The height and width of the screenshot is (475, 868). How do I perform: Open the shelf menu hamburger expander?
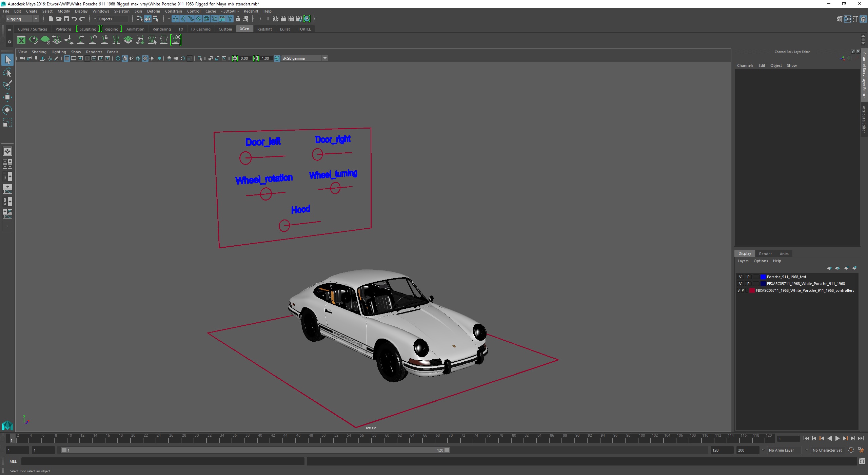point(9,30)
